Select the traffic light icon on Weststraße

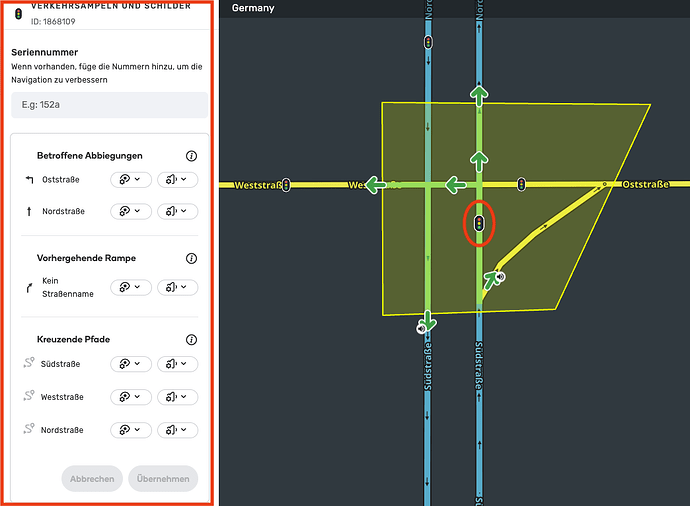(287, 185)
